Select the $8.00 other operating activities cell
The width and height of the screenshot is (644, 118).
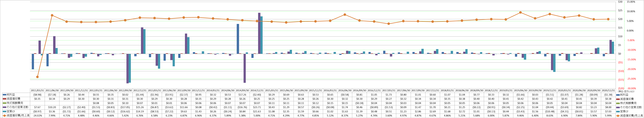tap(608, 107)
